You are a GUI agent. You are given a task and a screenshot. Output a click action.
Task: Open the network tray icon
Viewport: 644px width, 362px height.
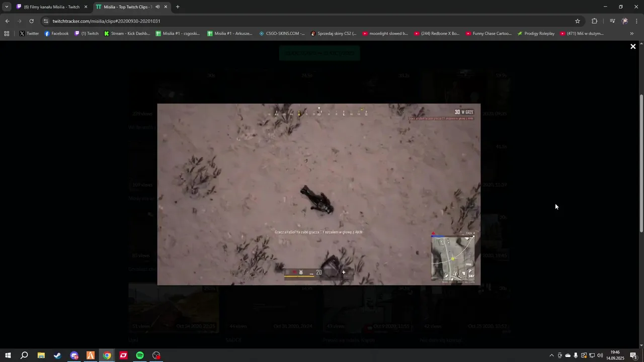[592, 355]
